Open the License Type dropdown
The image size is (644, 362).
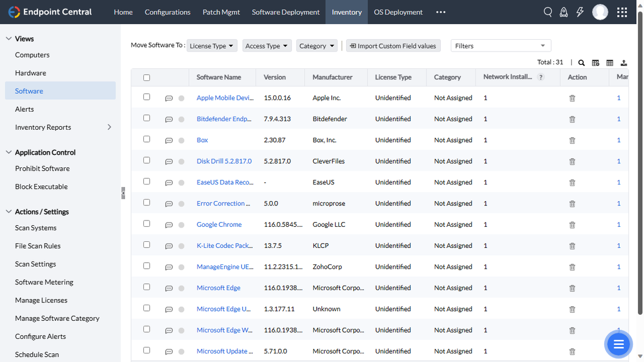[x=212, y=46]
